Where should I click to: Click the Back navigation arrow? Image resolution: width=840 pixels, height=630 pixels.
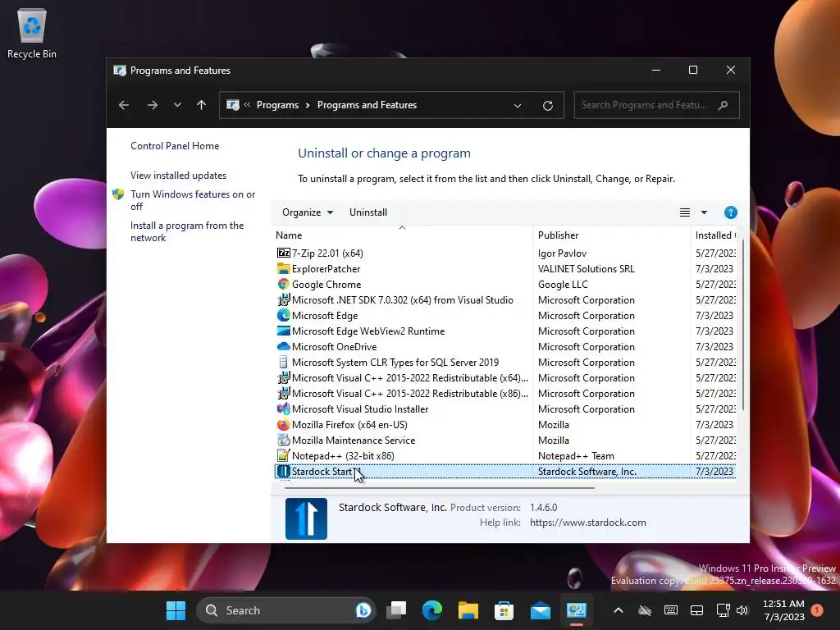pyautogui.click(x=124, y=105)
